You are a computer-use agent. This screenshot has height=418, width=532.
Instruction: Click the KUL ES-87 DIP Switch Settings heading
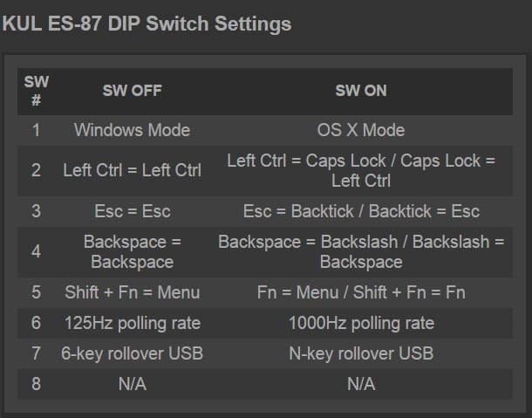point(147,24)
